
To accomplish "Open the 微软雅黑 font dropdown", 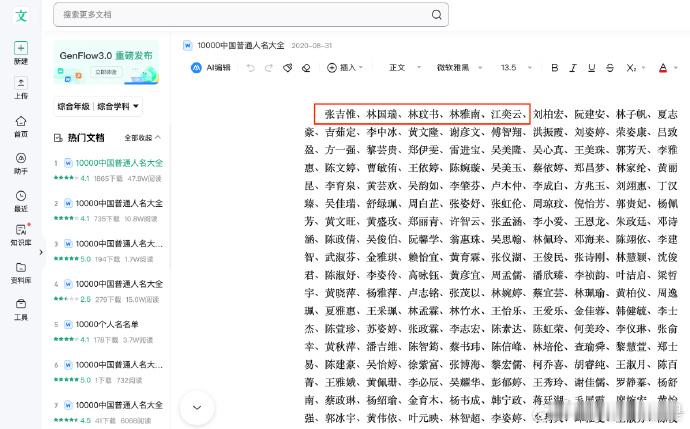I will click(x=459, y=67).
